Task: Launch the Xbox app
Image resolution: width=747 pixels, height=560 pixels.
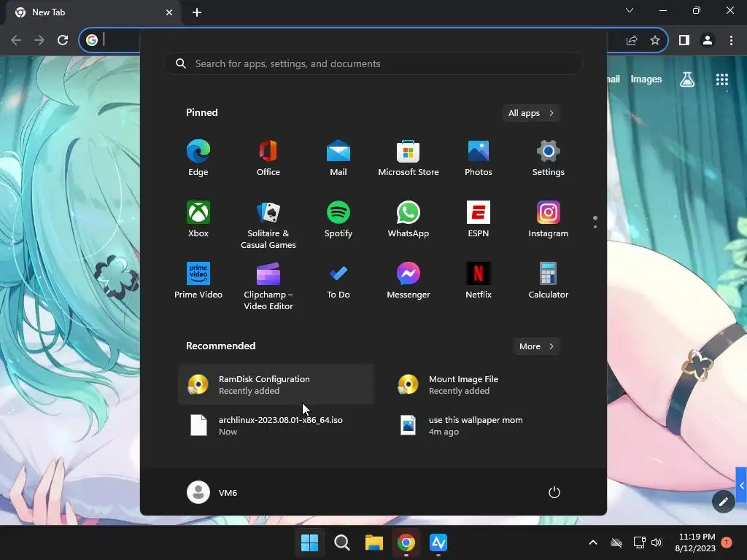Action: click(198, 219)
